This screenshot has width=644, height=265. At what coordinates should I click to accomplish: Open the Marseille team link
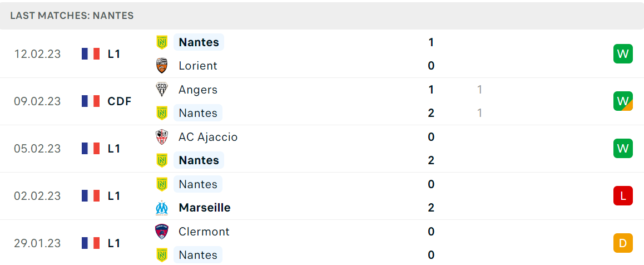coord(205,208)
